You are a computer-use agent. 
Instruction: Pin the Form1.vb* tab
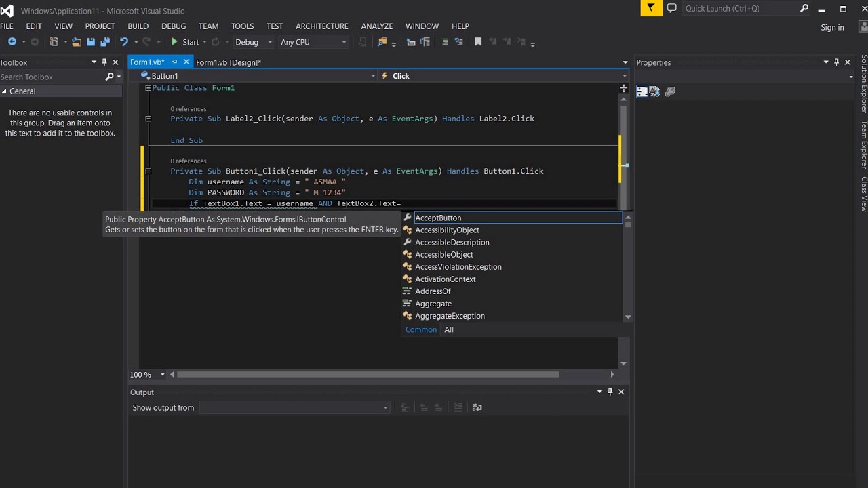[174, 62]
